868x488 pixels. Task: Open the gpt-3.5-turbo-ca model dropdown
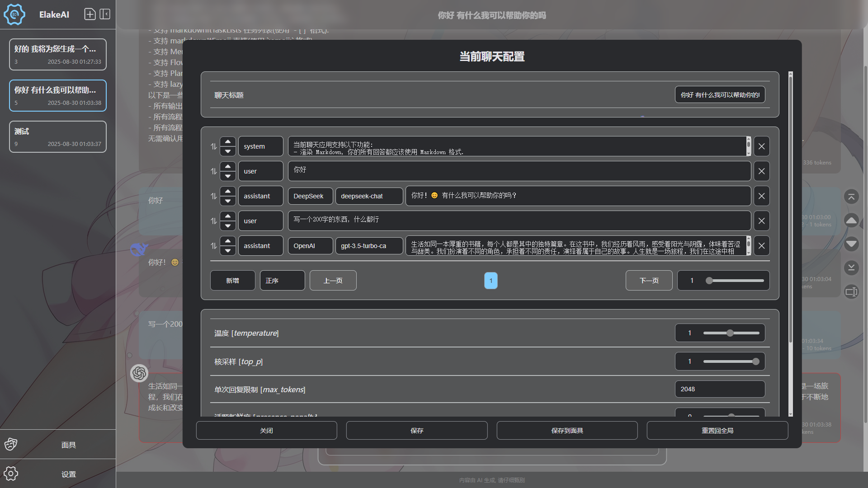point(368,246)
